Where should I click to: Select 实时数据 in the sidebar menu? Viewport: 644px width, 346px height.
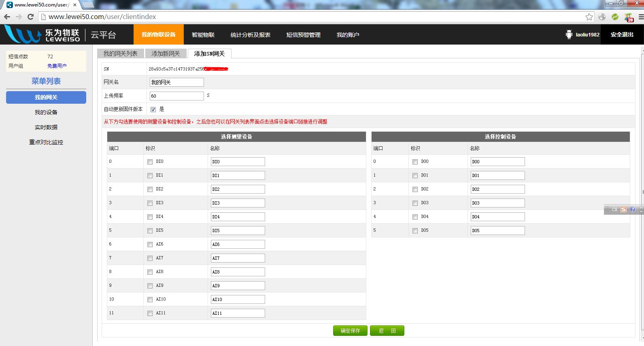[x=46, y=127]
